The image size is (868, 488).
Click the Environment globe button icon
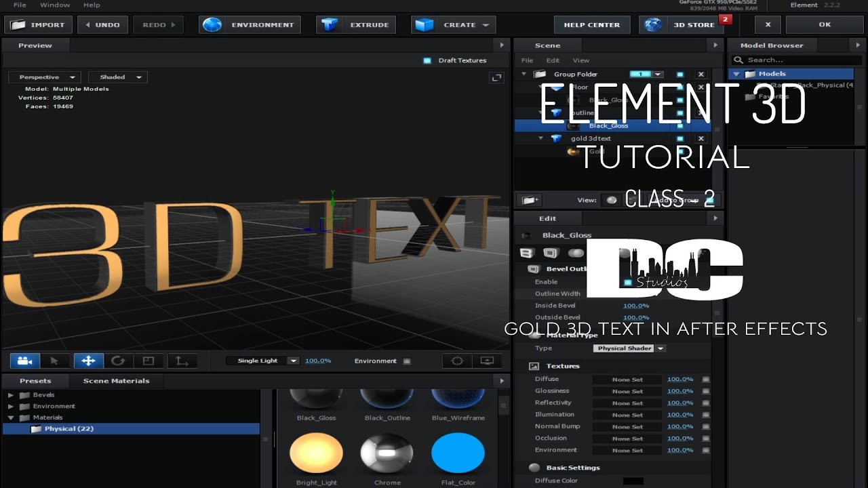point(212,24)
